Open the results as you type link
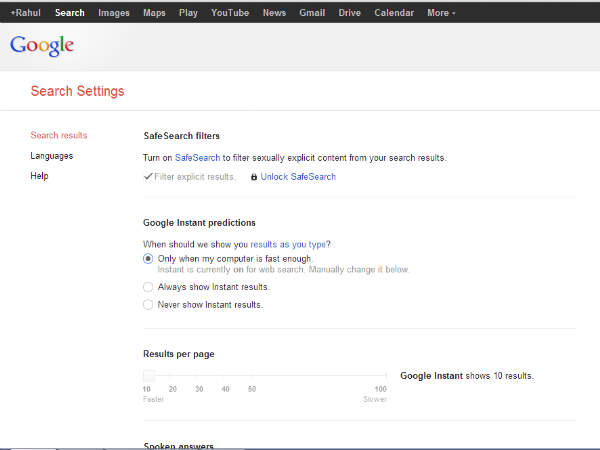 pos(288,244)
